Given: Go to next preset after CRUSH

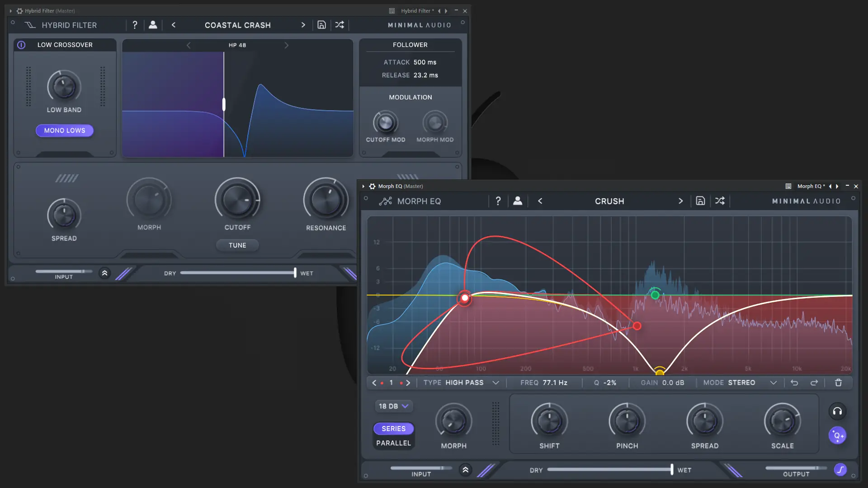Looking at the screenshot, I should [x=680, y=201].
